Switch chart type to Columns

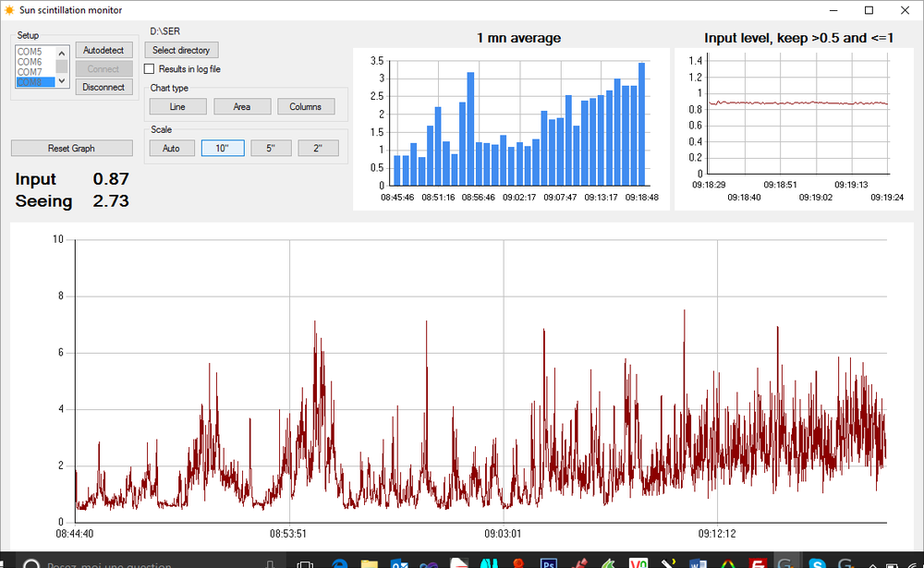pyautogui.click(x=305, y=106)
